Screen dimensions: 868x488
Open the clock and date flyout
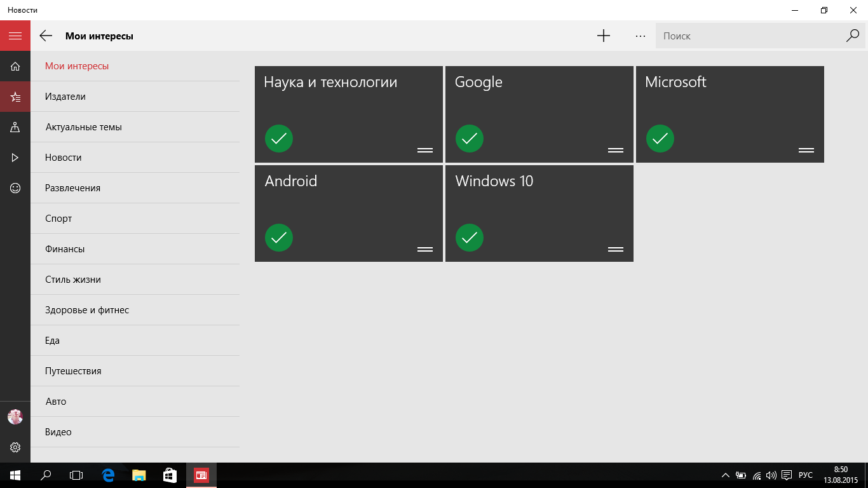click(x=841, y=475)
